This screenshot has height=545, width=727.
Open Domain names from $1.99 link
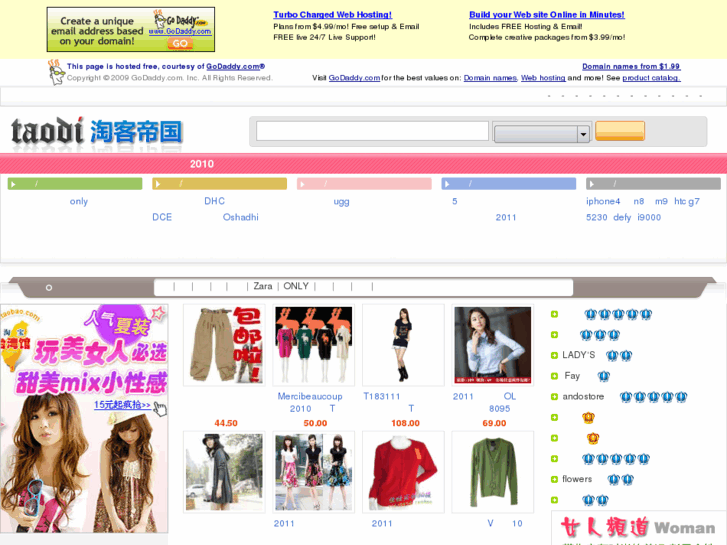(x=631, y=66)
